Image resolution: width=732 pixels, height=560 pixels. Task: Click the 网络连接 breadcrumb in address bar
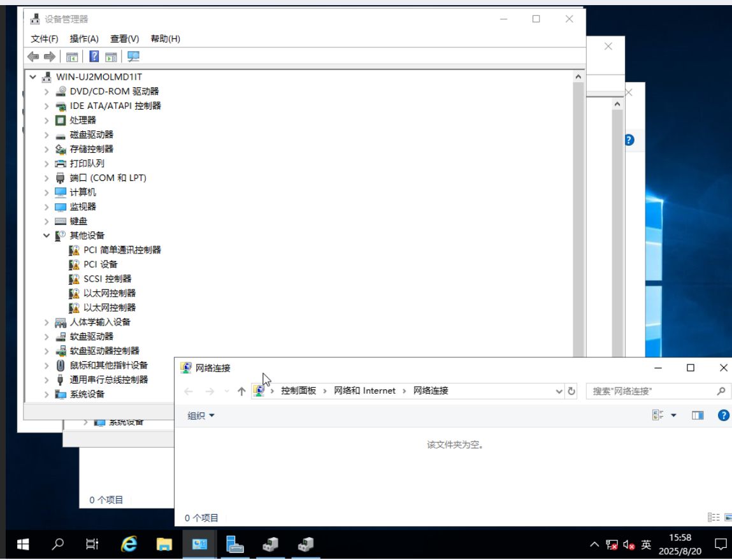pyautogui.click(x=431, y=391)
